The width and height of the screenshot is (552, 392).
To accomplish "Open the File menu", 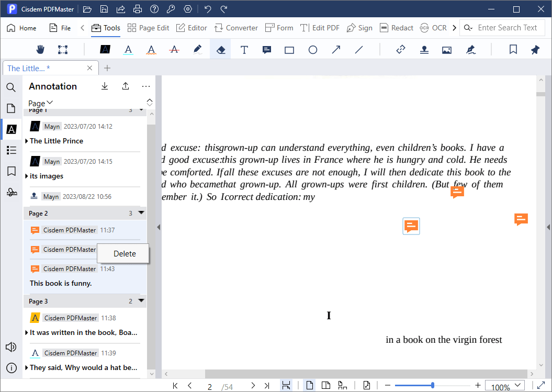I will [60, 28].
